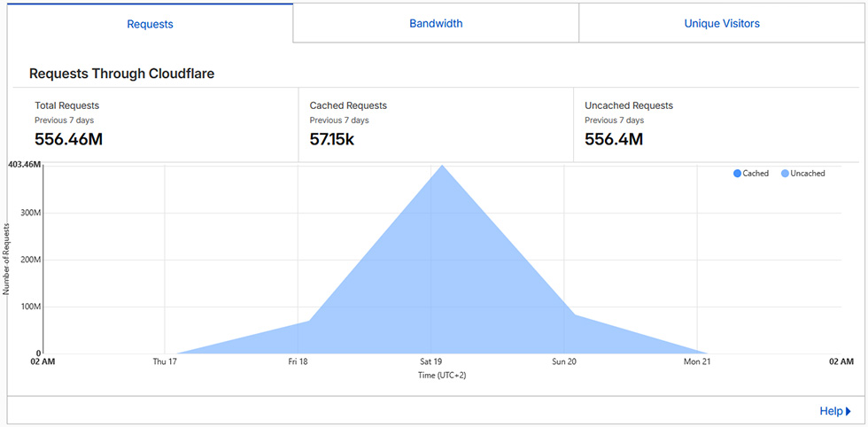Toggle the Cached legend dot
Viewport: 868px width, 427px height.
pyautogui.click(x=737, y=174)
